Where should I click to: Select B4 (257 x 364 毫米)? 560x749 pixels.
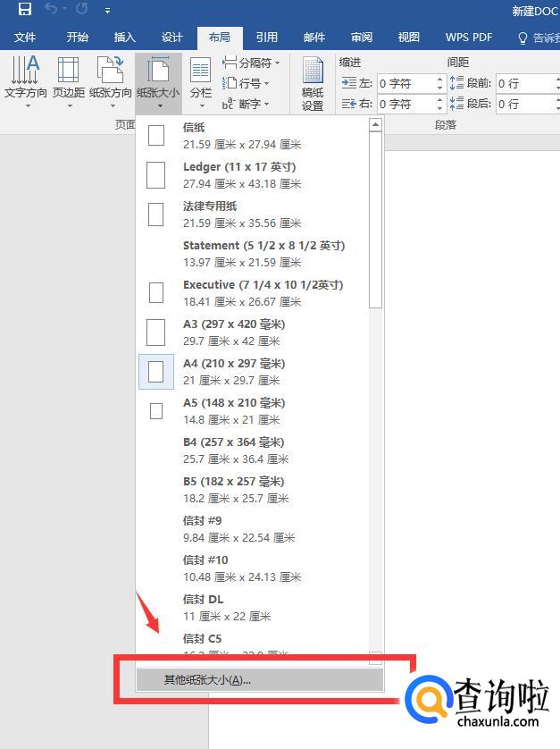click(252, 450)
